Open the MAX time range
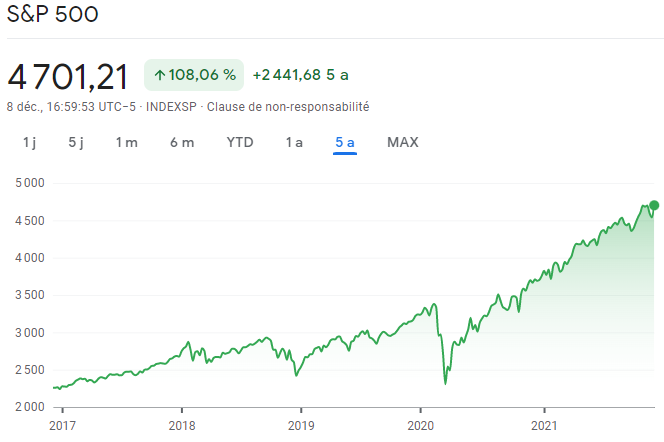The height and width of the screenshot is (442, 664). pyautogui.click(x=403, y=142)
